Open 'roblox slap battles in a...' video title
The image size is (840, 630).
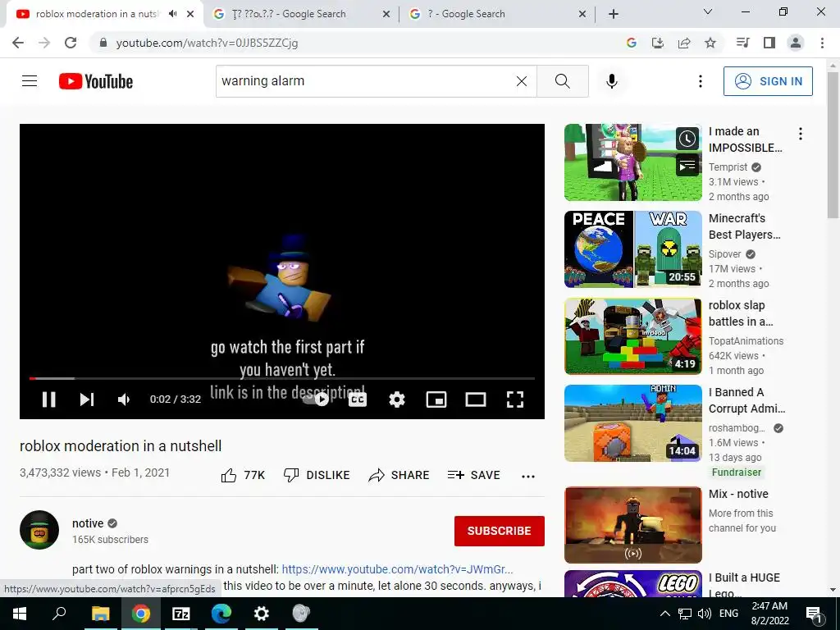click(741, 313)
